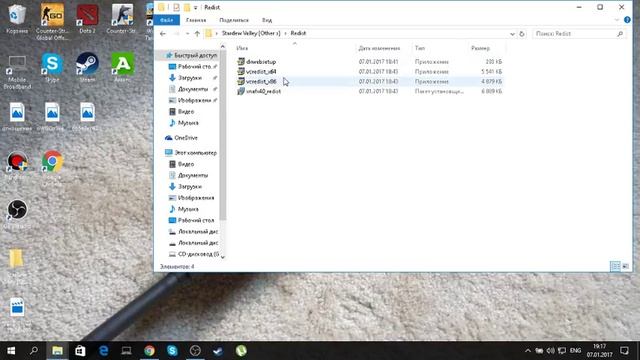Open uTorrent from the taskbar
The height and width of the screenshot is (360, 640).
coord(241,351)
